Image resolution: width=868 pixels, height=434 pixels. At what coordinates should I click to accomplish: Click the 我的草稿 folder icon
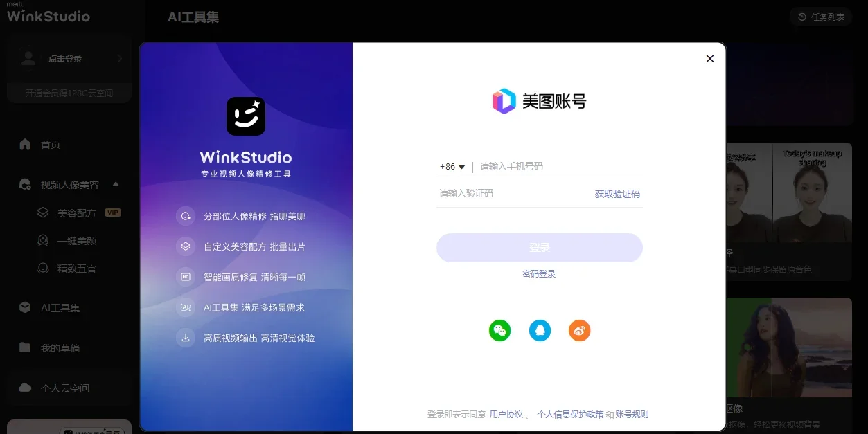click(x=25, y=347)
